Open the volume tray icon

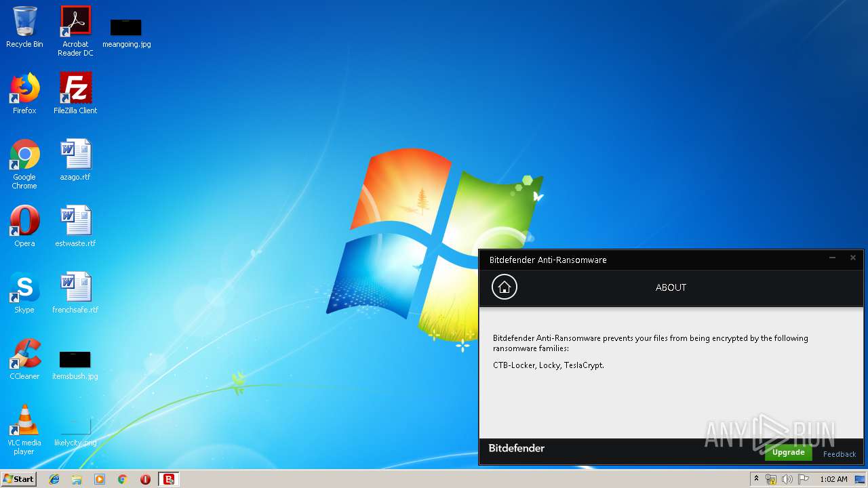787,479
